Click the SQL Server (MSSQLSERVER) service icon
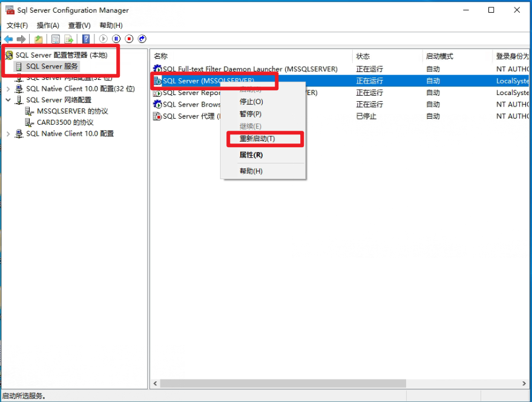The height and width of the screenshot is (402, 532). (157, 81)
